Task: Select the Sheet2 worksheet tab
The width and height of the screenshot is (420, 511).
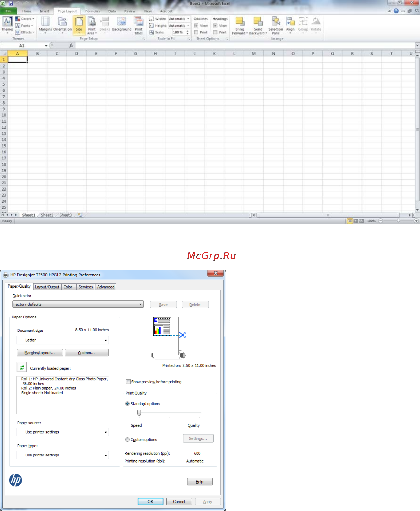Action: click(47, 215)
